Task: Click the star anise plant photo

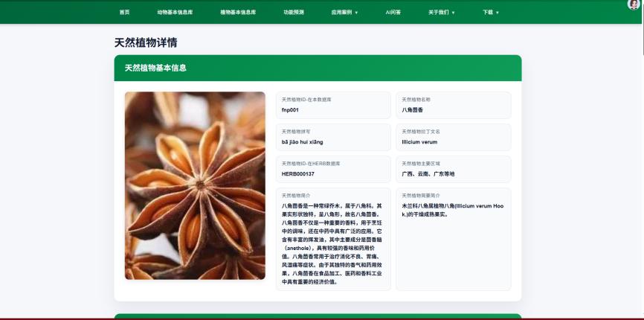Action: 195,185
